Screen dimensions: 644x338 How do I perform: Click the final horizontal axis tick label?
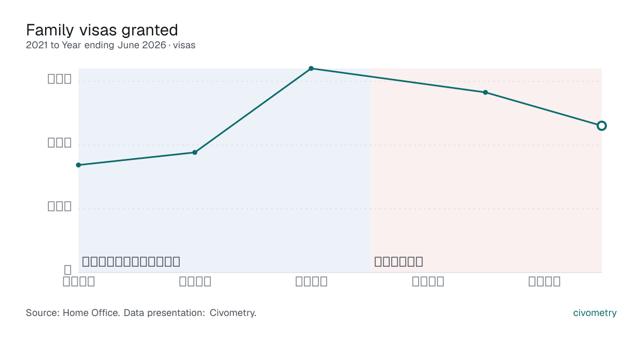coord(545,281)
